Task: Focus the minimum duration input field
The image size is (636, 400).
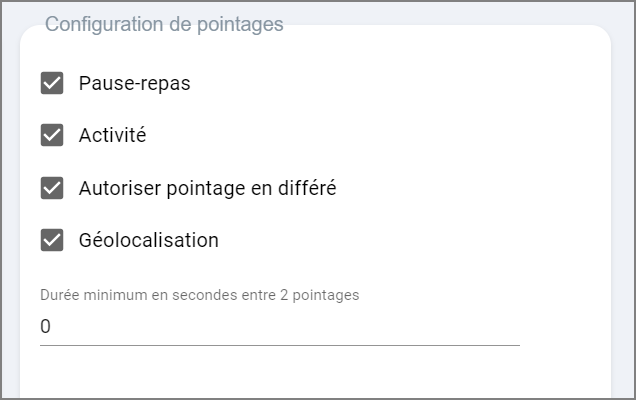Action: (x=280, y=327)
